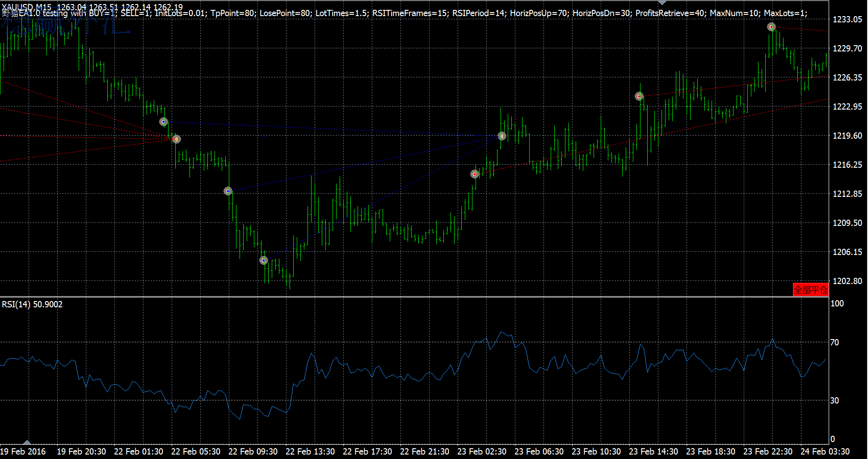Click the grey triangle marker above the date axis
Image resolution: width=868 pixels, height=459 pixels.
click(x=27, y=442)
